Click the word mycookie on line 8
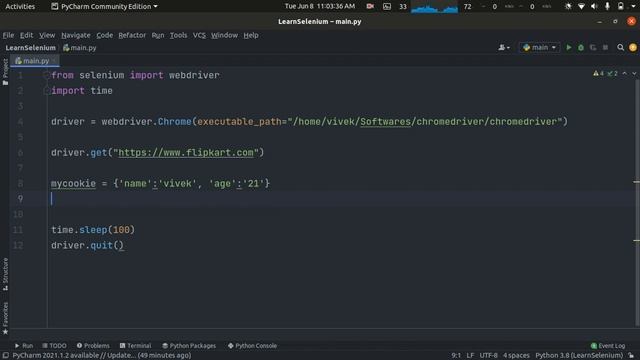This screenshot has width=640, height=360. click(73, 184)
